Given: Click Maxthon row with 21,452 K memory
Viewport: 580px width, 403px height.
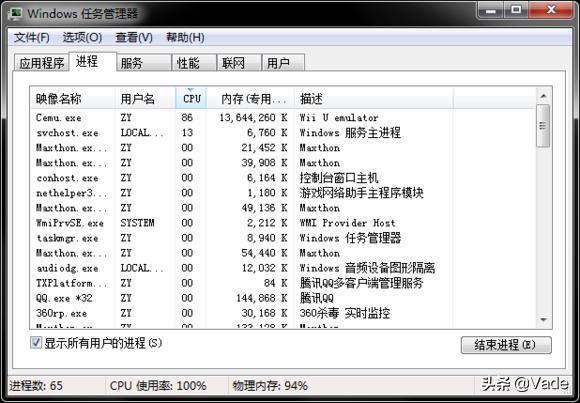Looking at the screenshot, I should tap(283, 148).
